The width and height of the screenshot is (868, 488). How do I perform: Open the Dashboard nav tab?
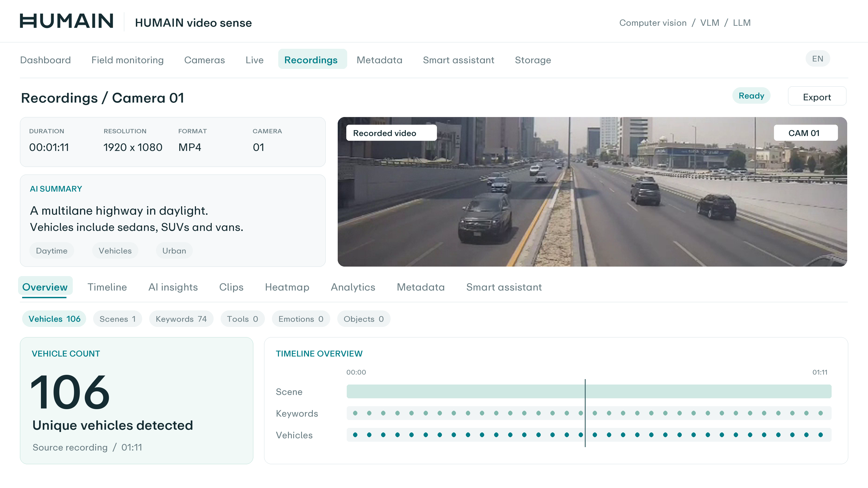tap(45, 60)
